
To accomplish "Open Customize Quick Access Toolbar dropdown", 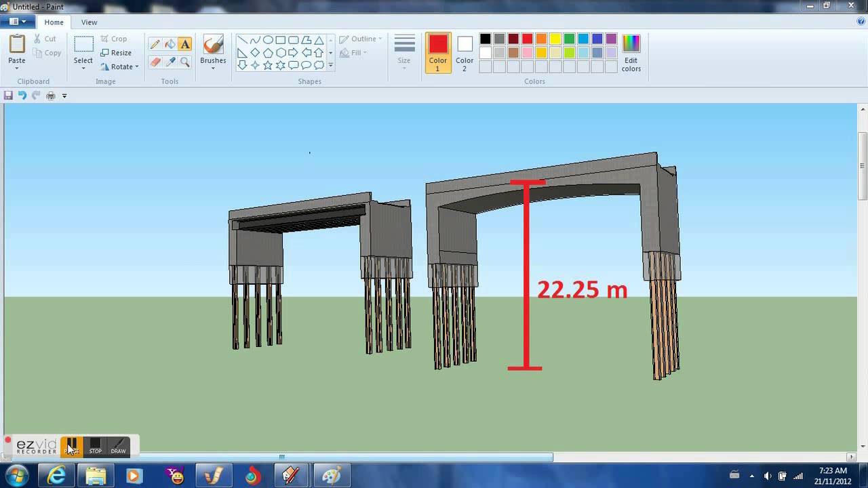I will (64, 96).
